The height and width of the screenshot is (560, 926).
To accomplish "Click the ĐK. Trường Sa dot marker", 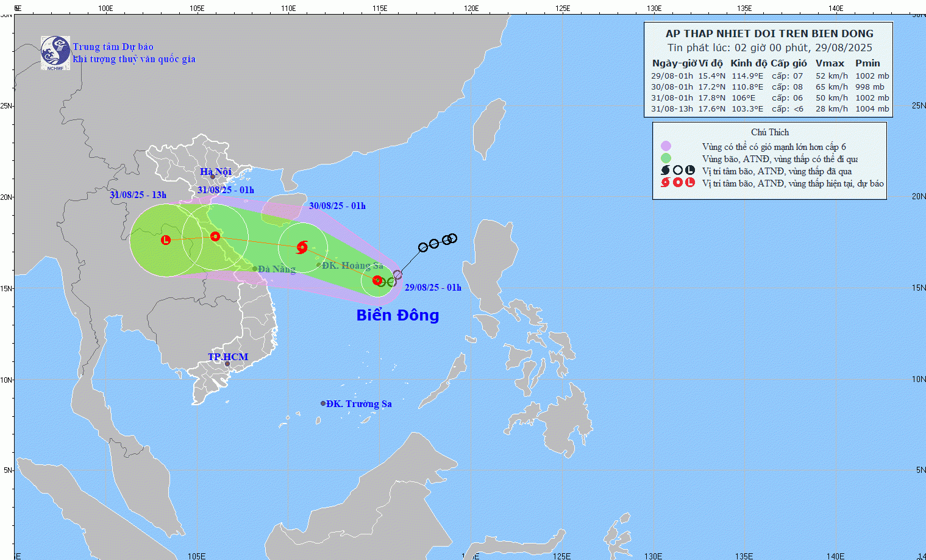I will click(x=323, y=403).
